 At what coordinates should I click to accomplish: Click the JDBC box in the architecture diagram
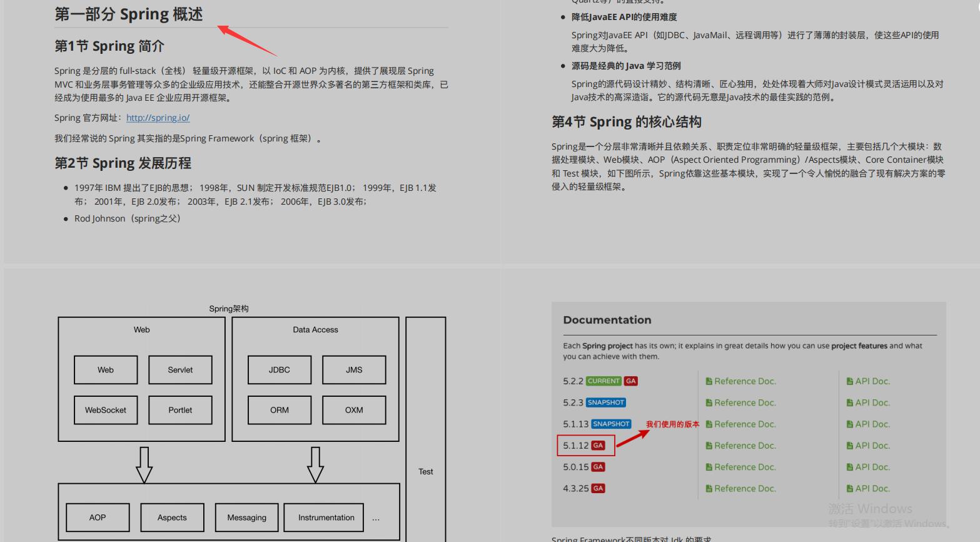(279, 369)
